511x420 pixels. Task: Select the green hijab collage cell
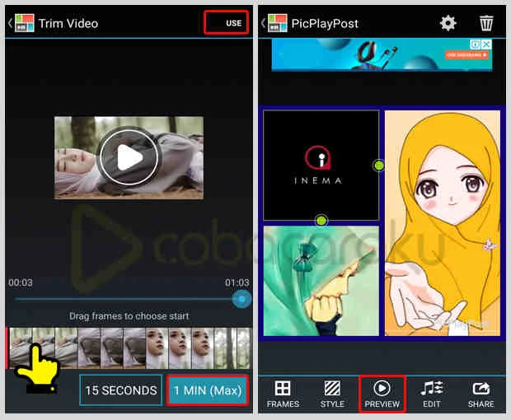click(321, 281)
